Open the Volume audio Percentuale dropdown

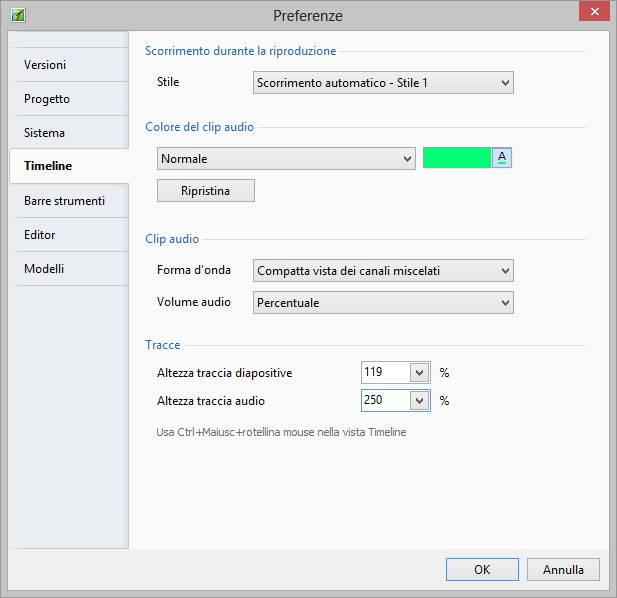tap(382, 302)
